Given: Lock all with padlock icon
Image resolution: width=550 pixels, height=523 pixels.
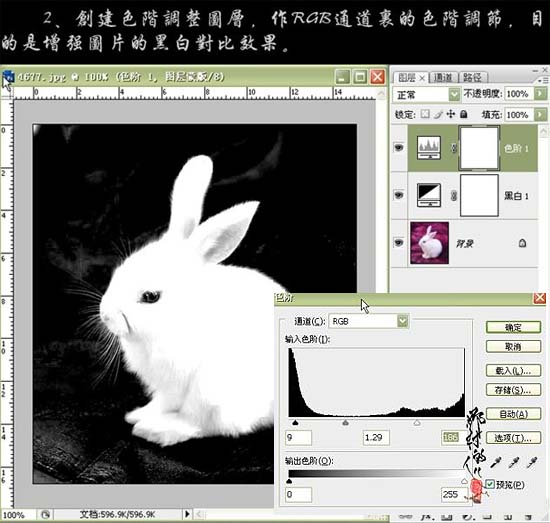Looking at the screenshot, I should [x=464, y=114].
